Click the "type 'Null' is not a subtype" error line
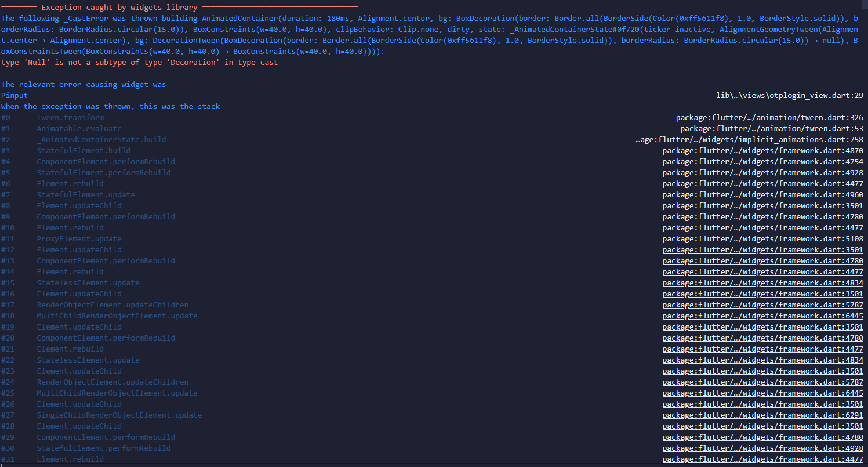868x467 pixels. click(x=140, y=63)
